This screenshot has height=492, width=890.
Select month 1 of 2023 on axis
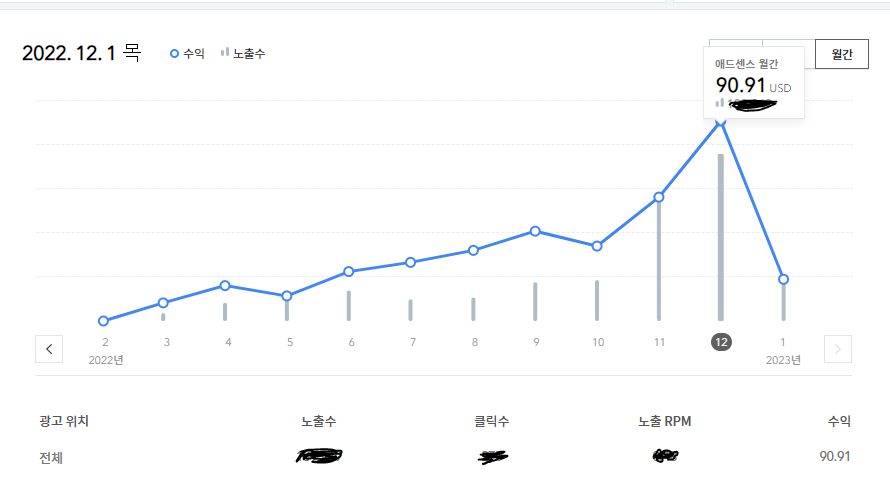coord(783,342)
